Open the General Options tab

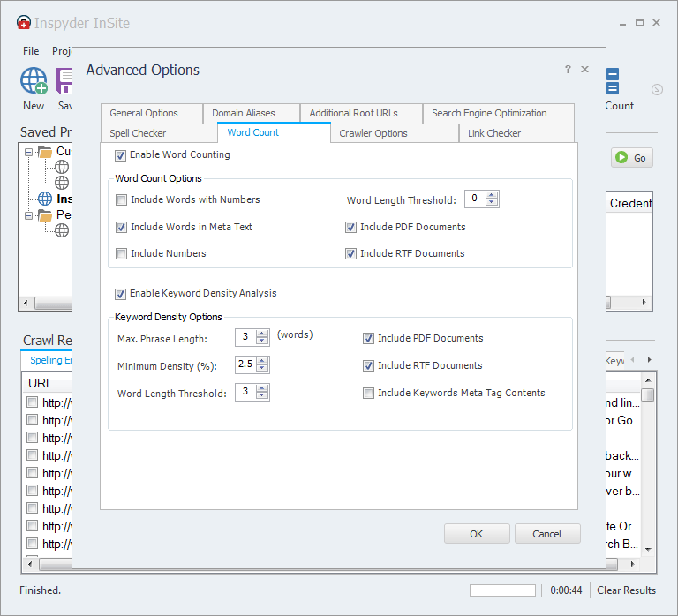click(152, 113)
